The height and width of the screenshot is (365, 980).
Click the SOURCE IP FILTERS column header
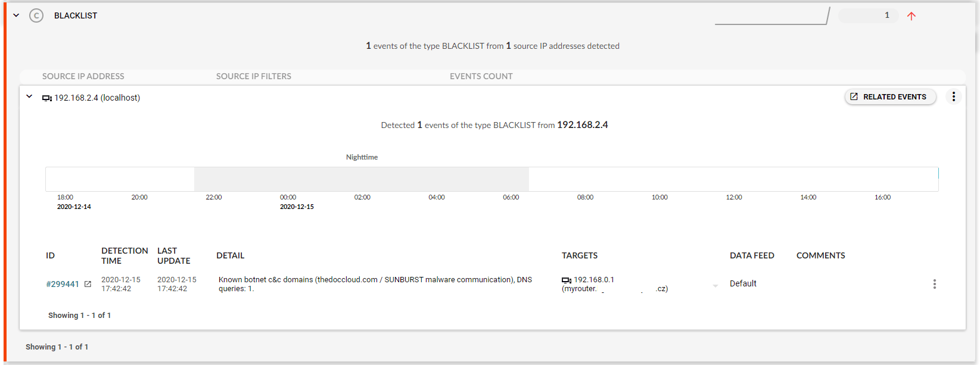tap(254, 76)
